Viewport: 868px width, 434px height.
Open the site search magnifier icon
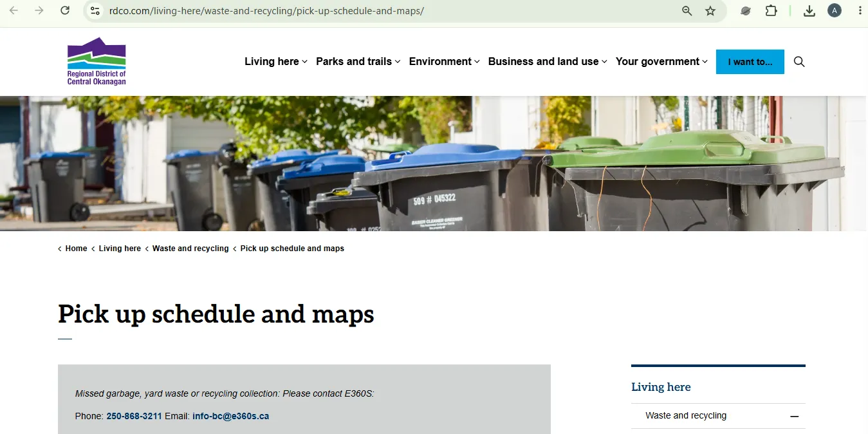[x=799, y=62]
